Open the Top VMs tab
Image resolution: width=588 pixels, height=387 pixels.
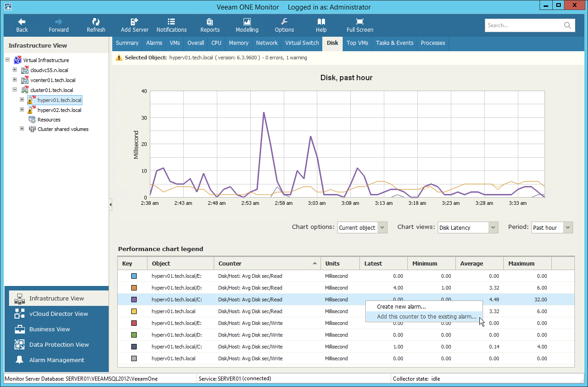(x=358, y=43)
